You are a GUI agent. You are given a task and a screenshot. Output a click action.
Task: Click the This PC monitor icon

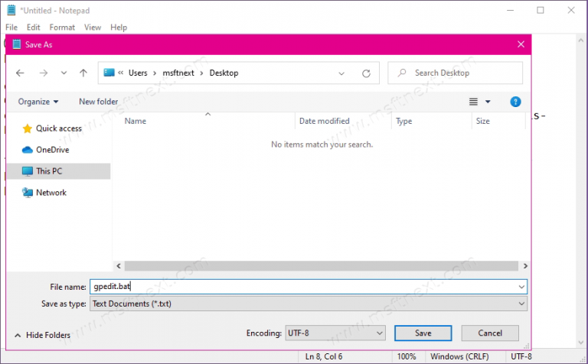(27, 171)
